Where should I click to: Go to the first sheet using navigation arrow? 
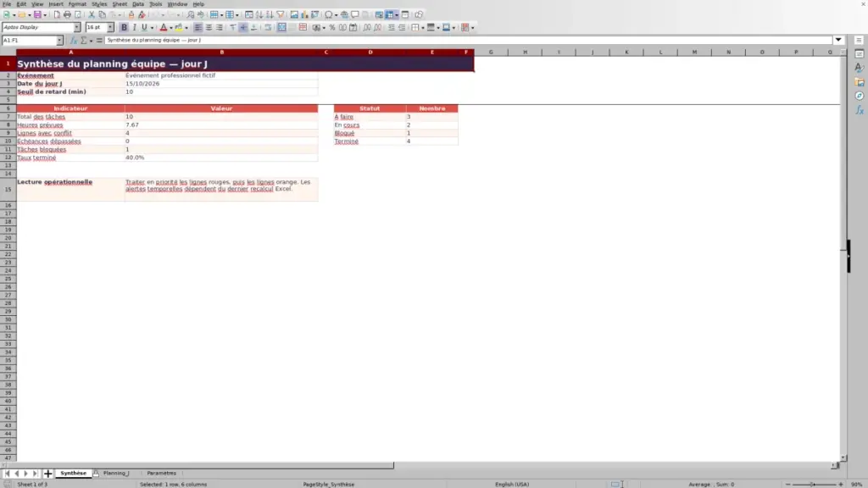pyautogui.click(x=7, y=473)
